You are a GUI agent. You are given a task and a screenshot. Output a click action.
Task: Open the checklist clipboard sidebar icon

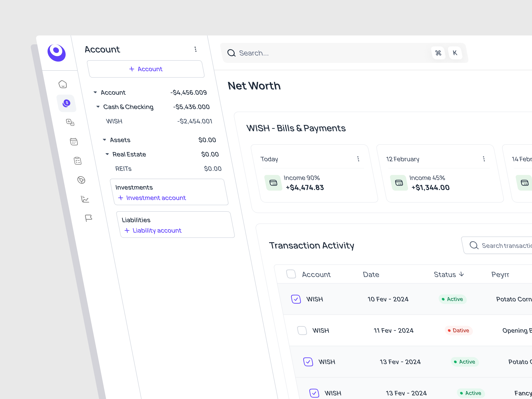(x=78, y=161)
